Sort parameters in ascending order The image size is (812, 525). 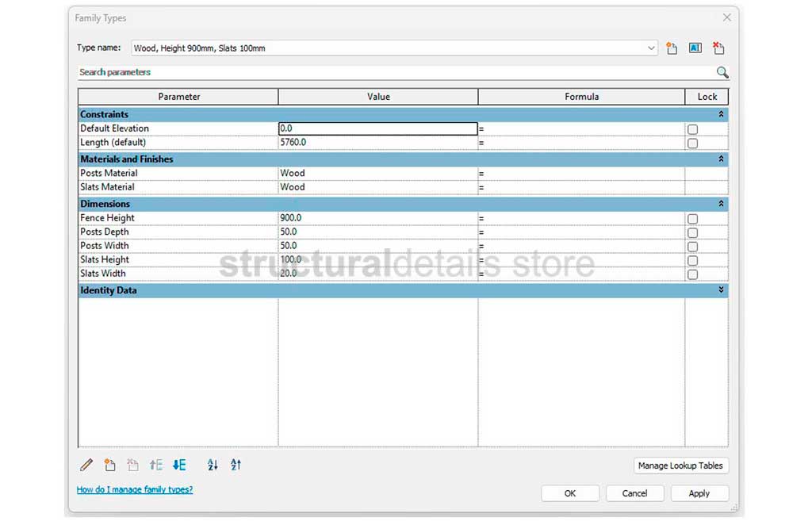(x=213, y=466)
